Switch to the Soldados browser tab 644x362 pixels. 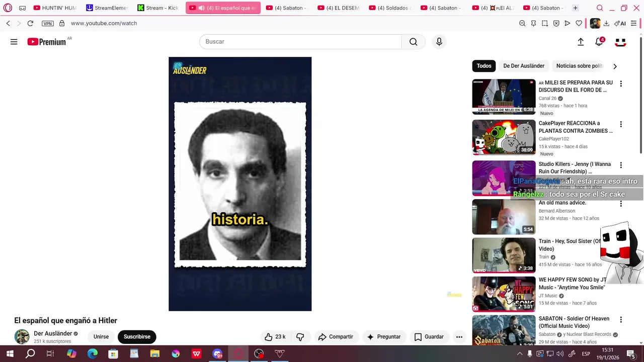390,8
